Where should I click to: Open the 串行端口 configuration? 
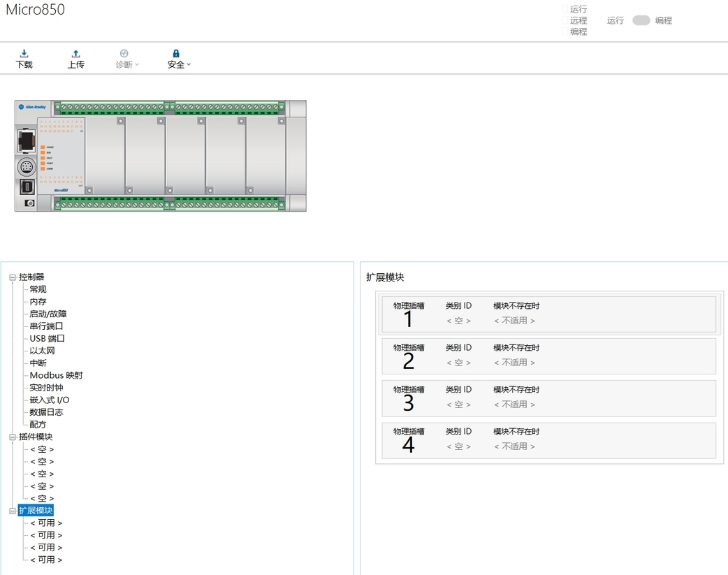46,326
